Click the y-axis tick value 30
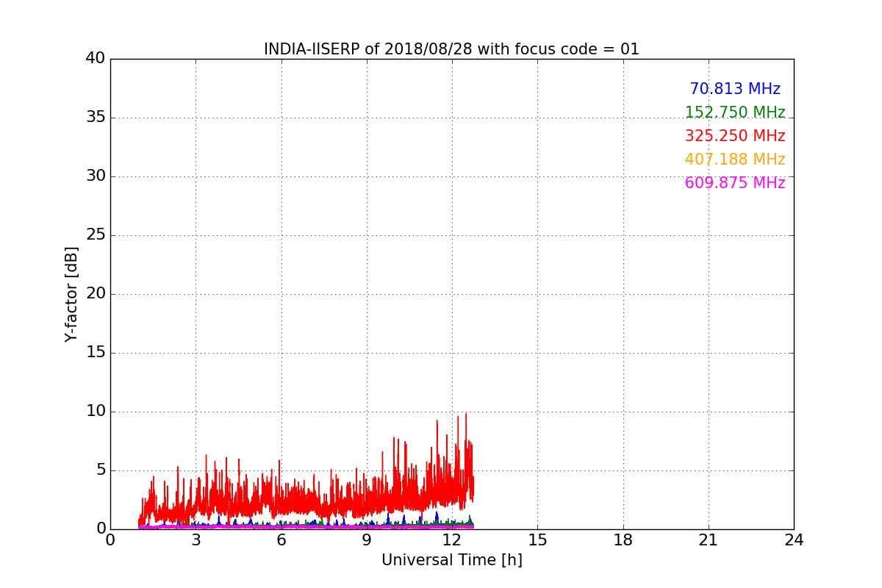This screenshot has height=588, width=882. tap(96, 176)
